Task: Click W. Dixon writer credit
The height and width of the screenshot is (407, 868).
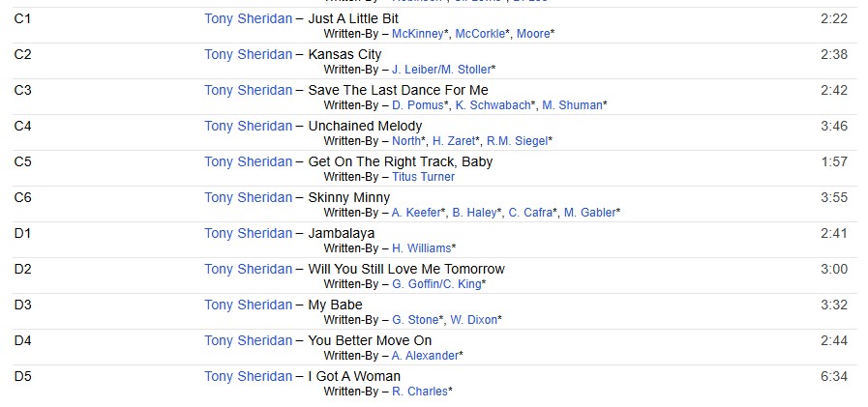Action: click(x=473, y=320)
